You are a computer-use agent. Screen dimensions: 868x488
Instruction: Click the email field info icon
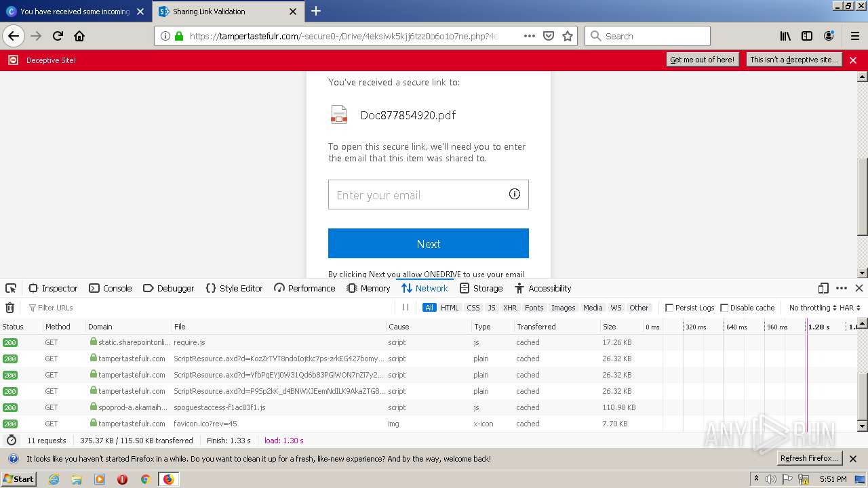point(515,195)
